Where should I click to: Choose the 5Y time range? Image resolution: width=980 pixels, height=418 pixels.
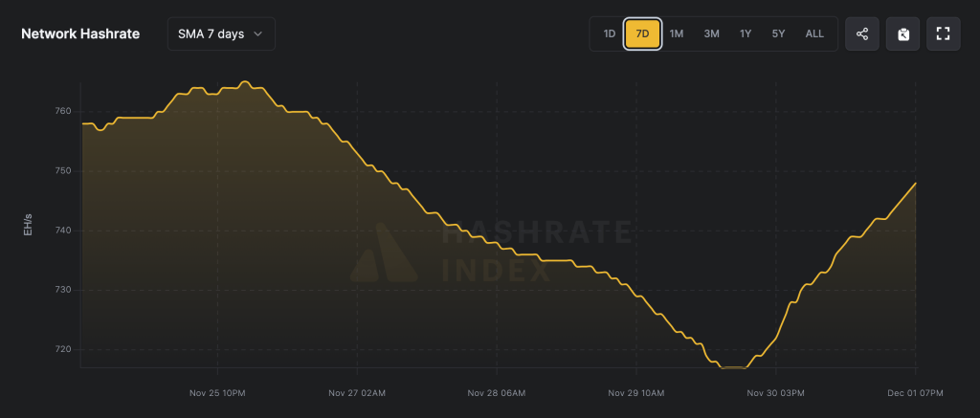779,33
